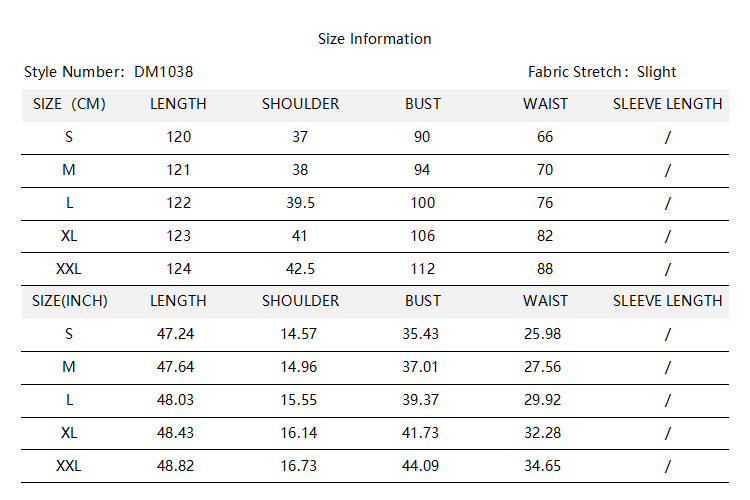Click the waist value 88

click(x=545, y=269)
